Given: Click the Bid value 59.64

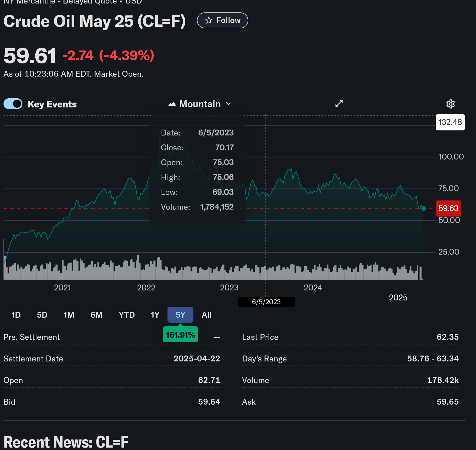Looking at the screenshot, I should click(209, 402).
